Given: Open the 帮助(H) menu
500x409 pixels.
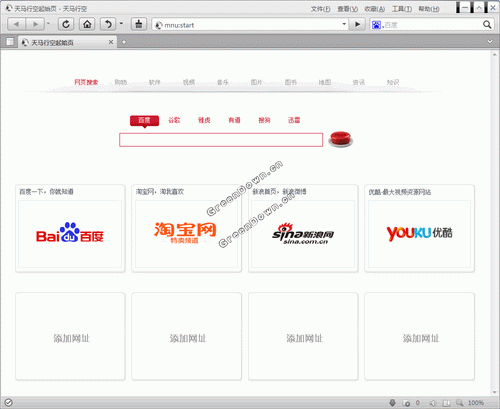Looking at the screenshot, I should click(429, 9).
